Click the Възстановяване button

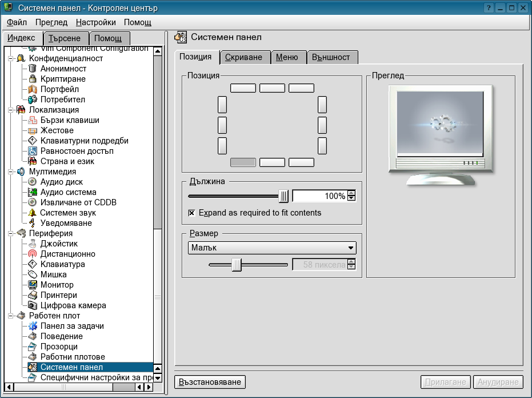(x=210, y=381)
